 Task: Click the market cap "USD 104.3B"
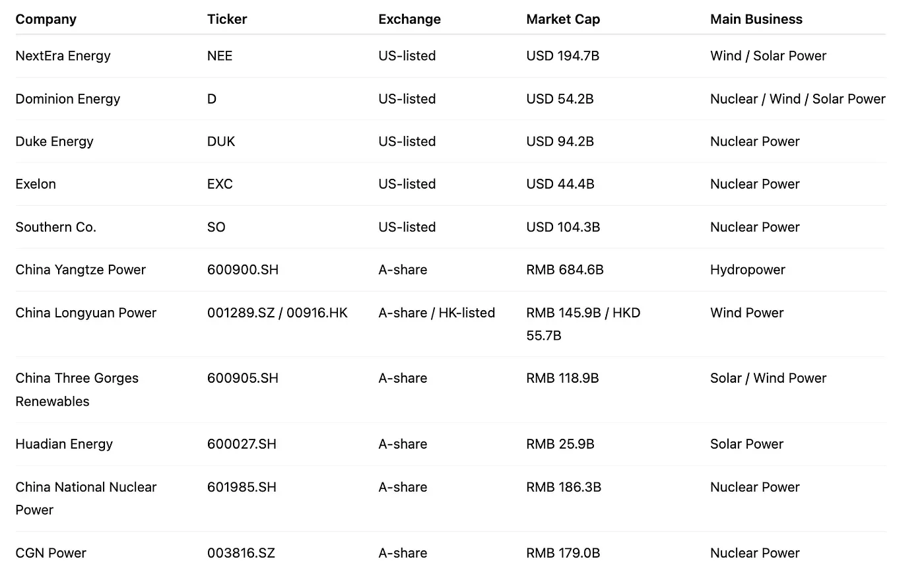point(563,227)
